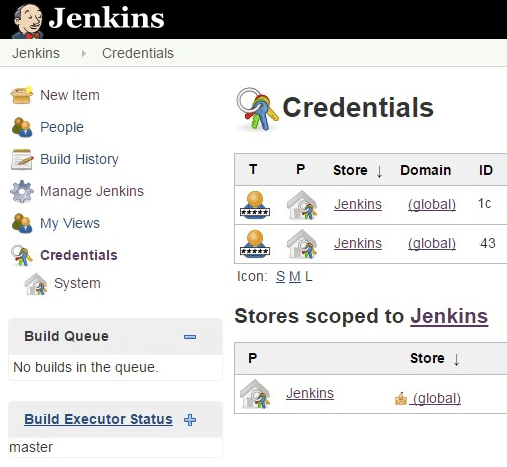The height and width of the screenshot is (467, 507).
Task: Select the Credentials breadcrumb item
Action: [x=138, y=53]
